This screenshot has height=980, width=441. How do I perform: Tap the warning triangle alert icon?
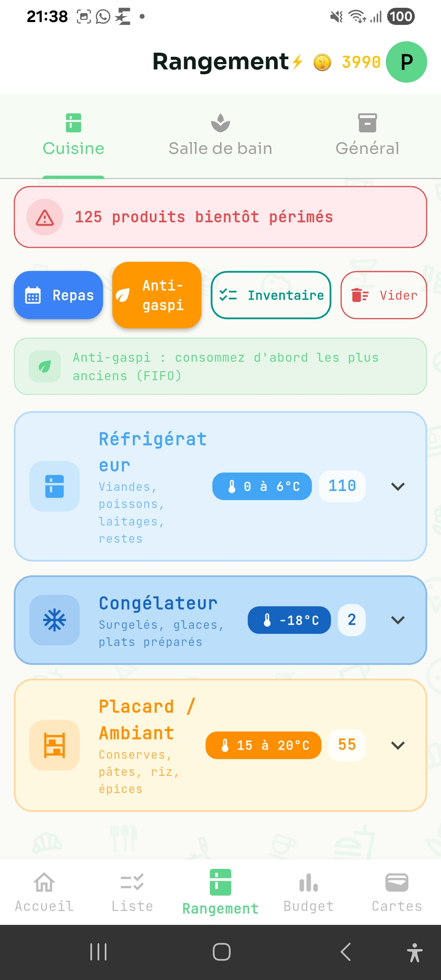45,217
